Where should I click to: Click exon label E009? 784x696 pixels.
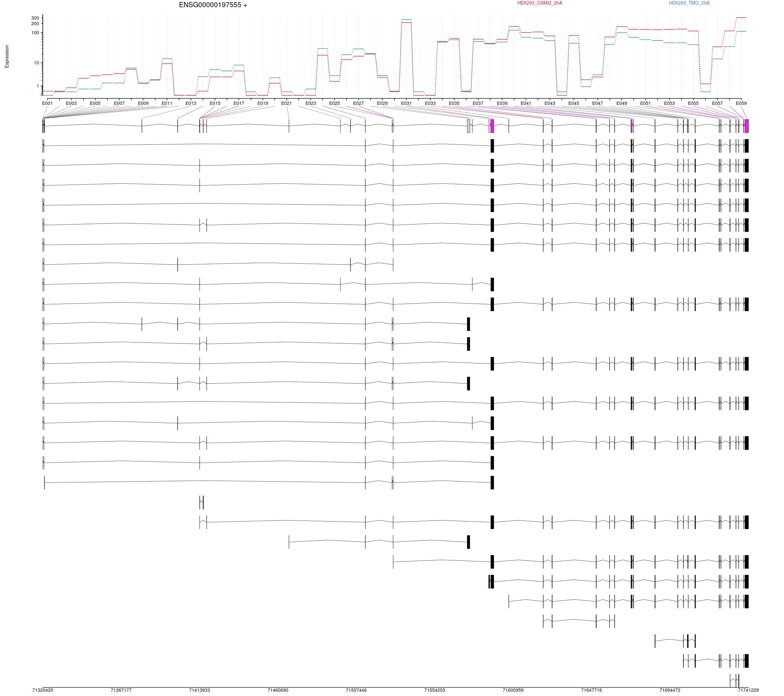(143, 103)
